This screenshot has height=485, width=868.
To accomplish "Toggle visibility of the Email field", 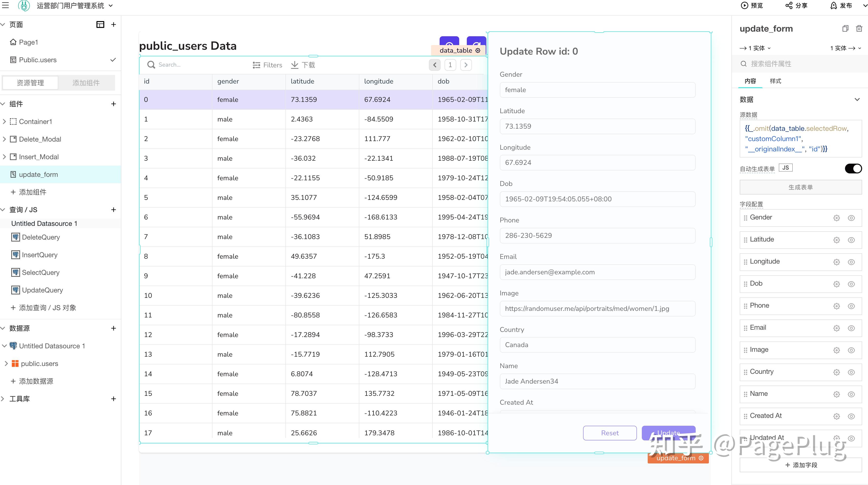I will [x=851, y=328].
